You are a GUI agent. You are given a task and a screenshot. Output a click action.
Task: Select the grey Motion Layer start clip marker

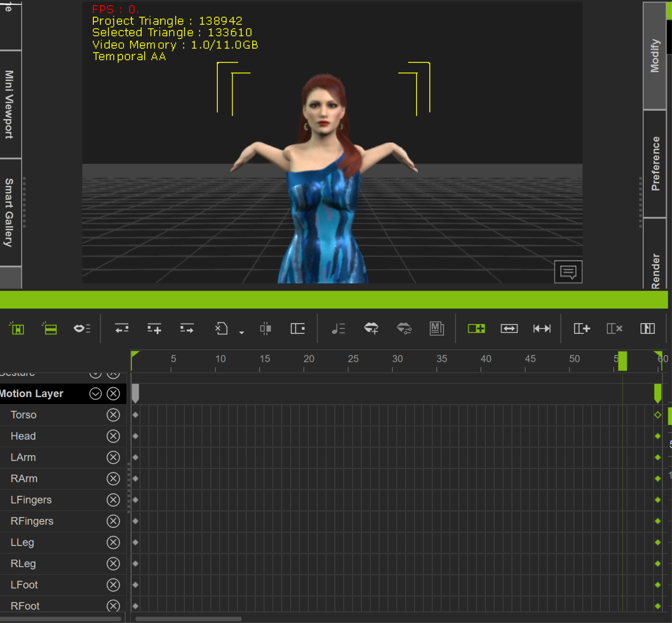click(x=135, y=393)
